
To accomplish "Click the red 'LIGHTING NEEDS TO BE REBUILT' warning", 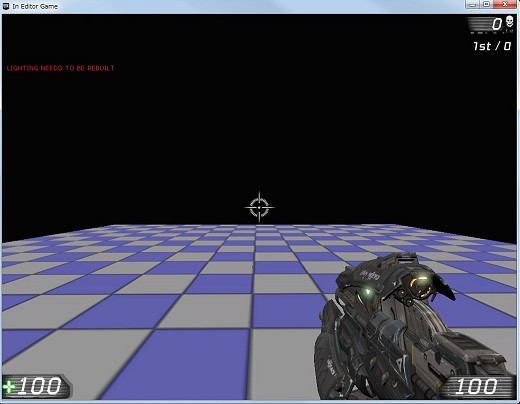I will click(x=60, y=68).
